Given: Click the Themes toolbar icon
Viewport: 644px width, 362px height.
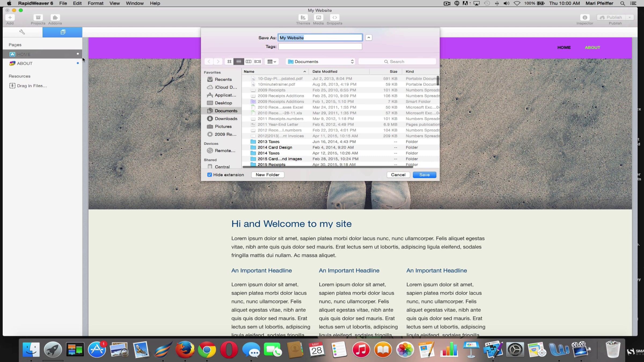Looking at the screenshot, I should (303, 18).
